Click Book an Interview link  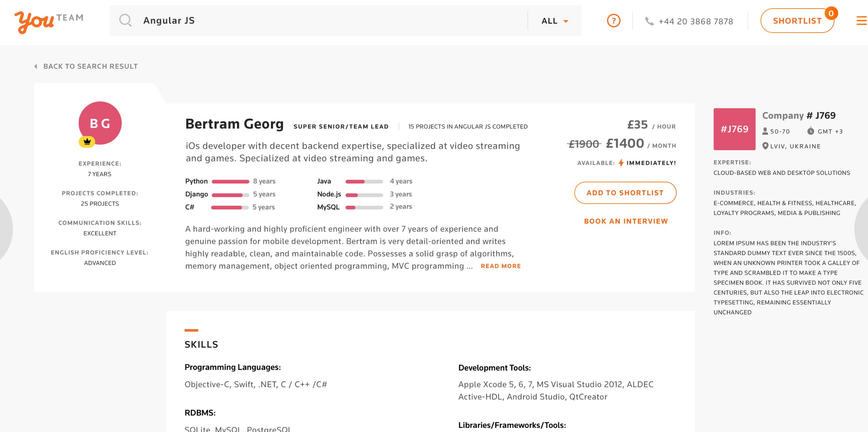coord(626,221)
